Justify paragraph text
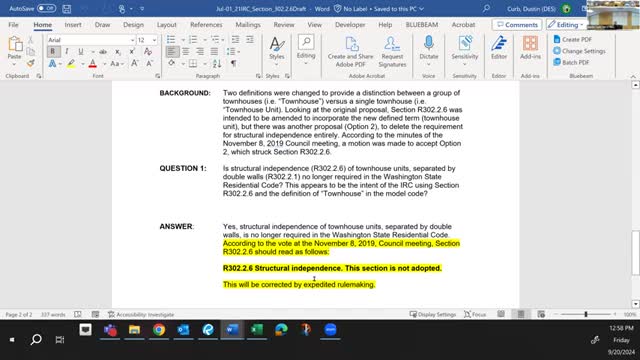640x360 pixels. coord(214,51)
